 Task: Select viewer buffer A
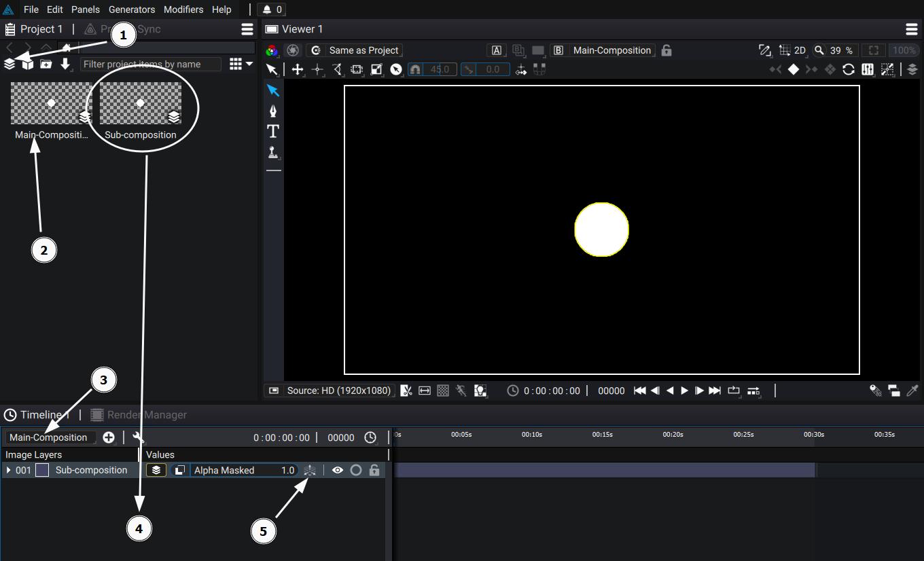pos(497,50)
